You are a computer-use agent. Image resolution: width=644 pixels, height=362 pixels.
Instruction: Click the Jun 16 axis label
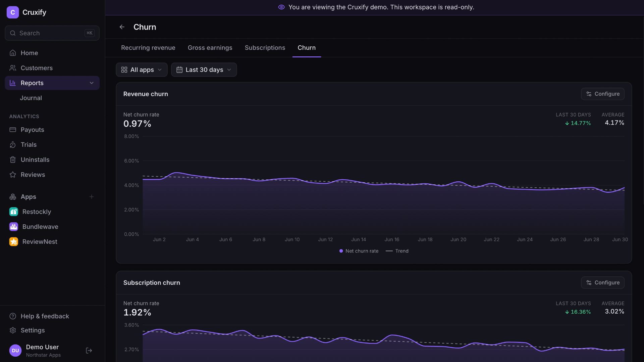pos(392,240)
